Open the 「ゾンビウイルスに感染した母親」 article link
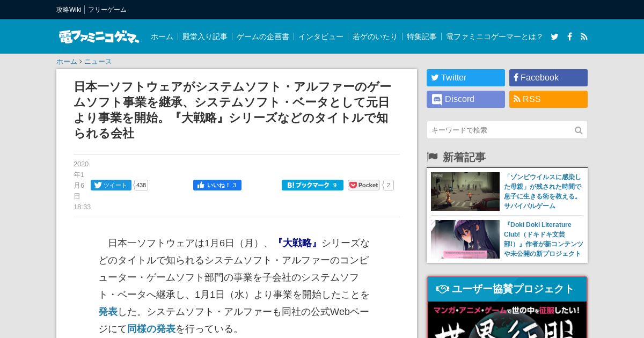Viewport: 644px width, 338px height. (x=543, y=192)
